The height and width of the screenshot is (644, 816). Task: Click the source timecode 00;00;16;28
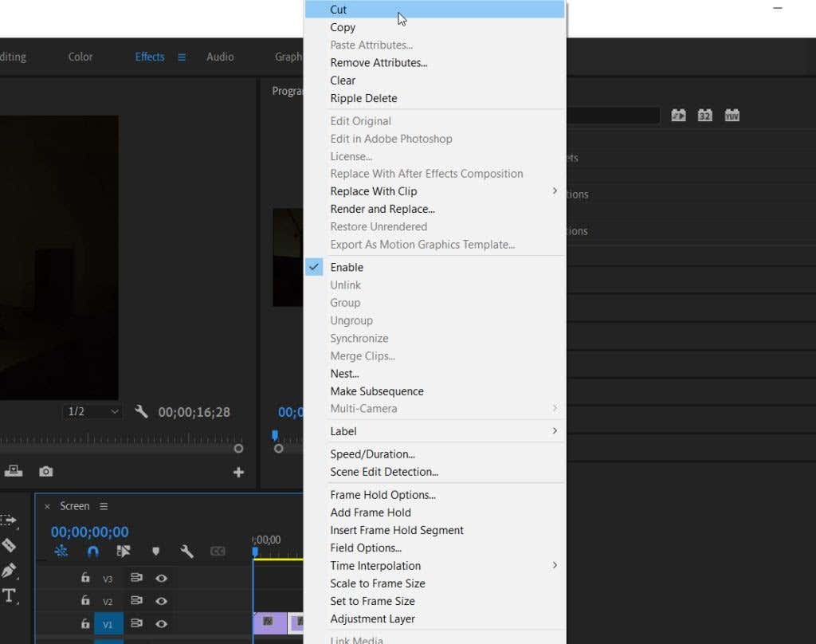tap(194, 412)
